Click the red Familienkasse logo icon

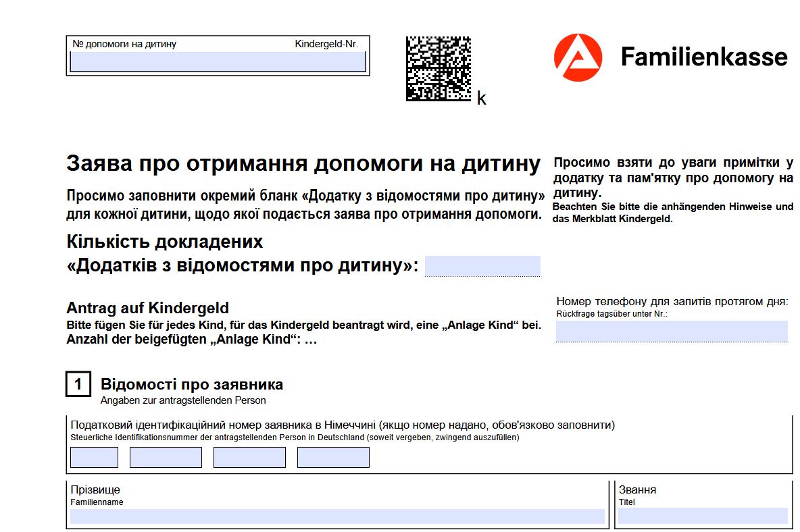(x=578, y=58)
